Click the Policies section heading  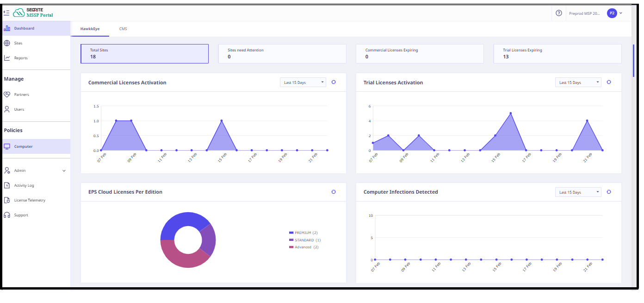(13, 130)
